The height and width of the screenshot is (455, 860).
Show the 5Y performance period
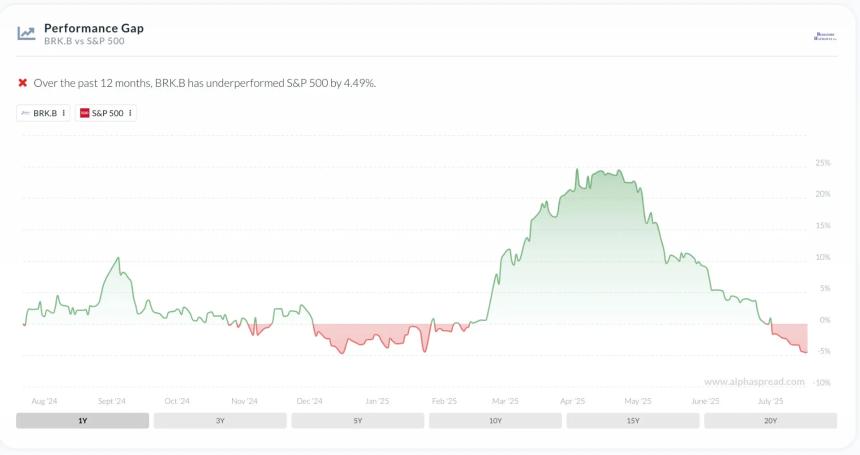pyautogui.click(x=357, y=421)
